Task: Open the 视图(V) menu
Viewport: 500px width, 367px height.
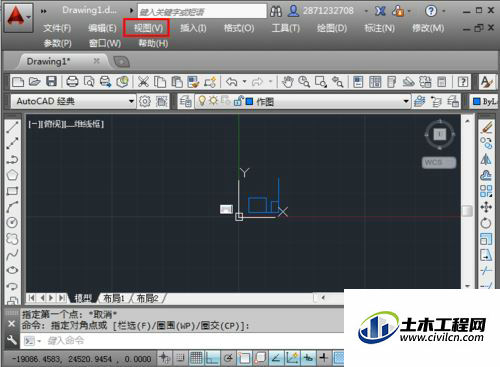Action: pos(148,28)
